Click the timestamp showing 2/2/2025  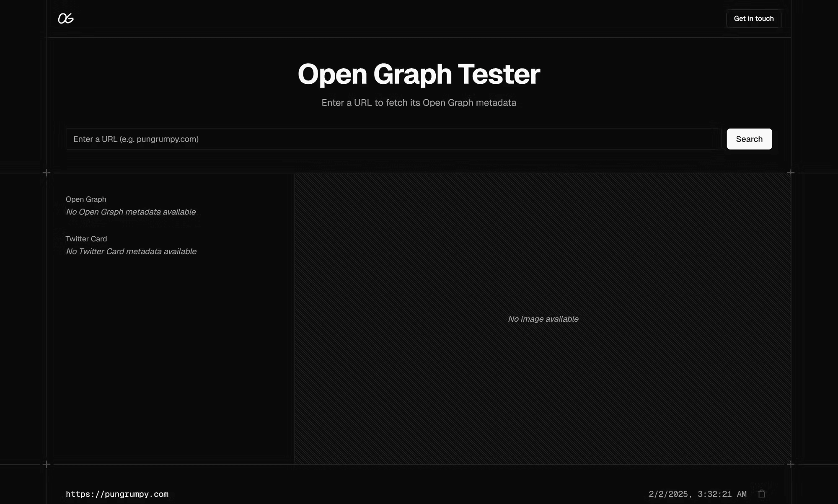pos(698,494)
